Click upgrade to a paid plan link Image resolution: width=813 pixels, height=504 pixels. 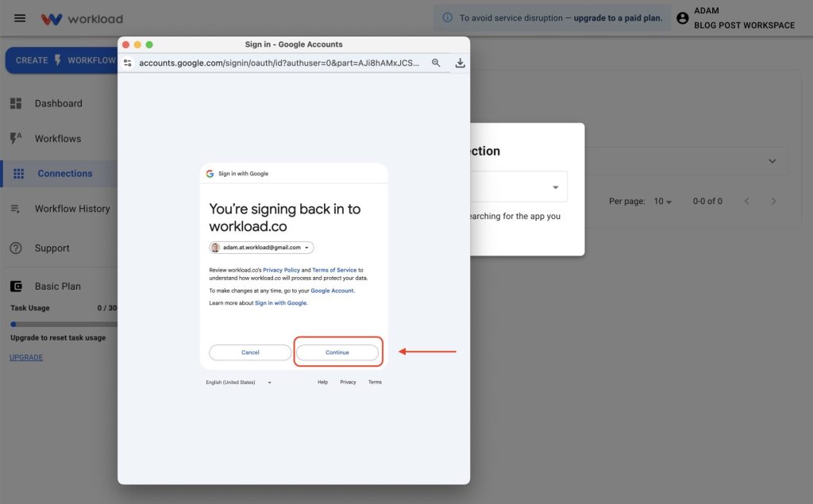(618, 17)
